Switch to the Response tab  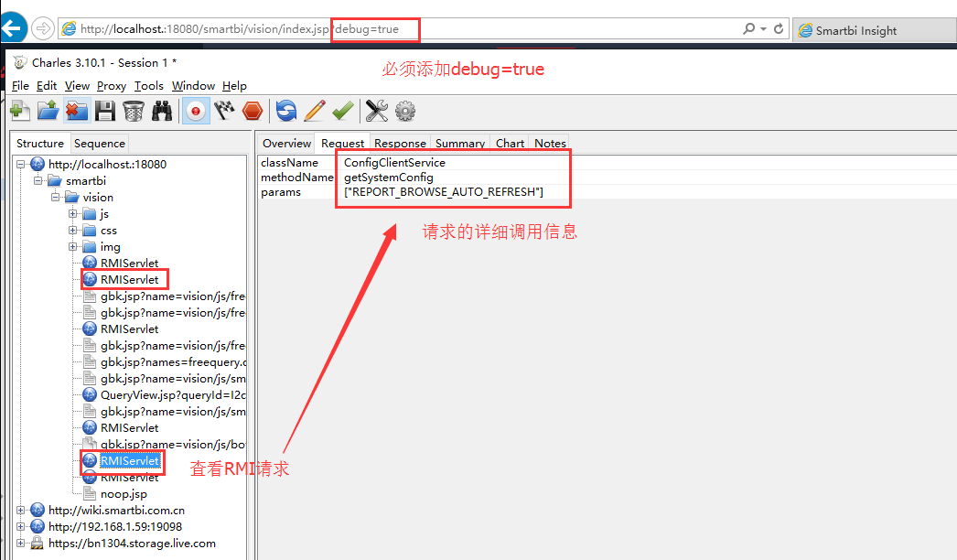pyautogui.click(x=400, y=143)
